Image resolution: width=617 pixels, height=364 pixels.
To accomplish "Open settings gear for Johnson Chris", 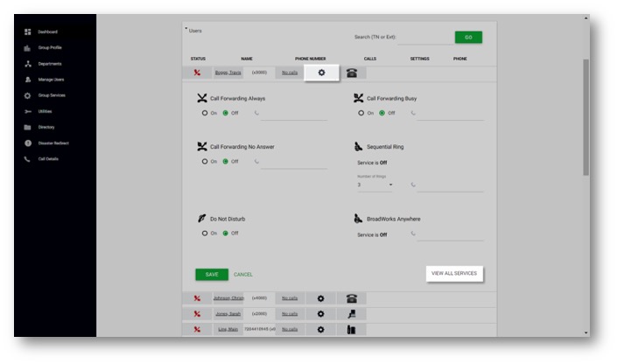I will (x=320, y=298).
